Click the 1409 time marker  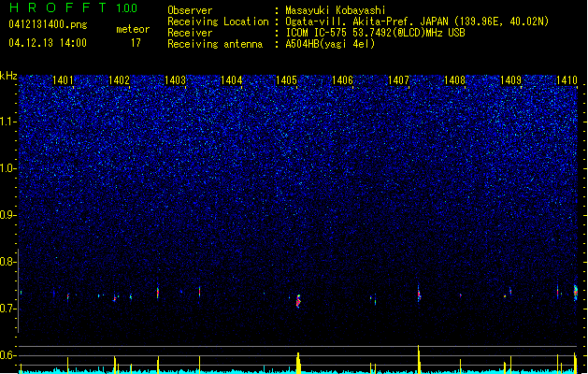pyautogui.click(x=510, y=79)
